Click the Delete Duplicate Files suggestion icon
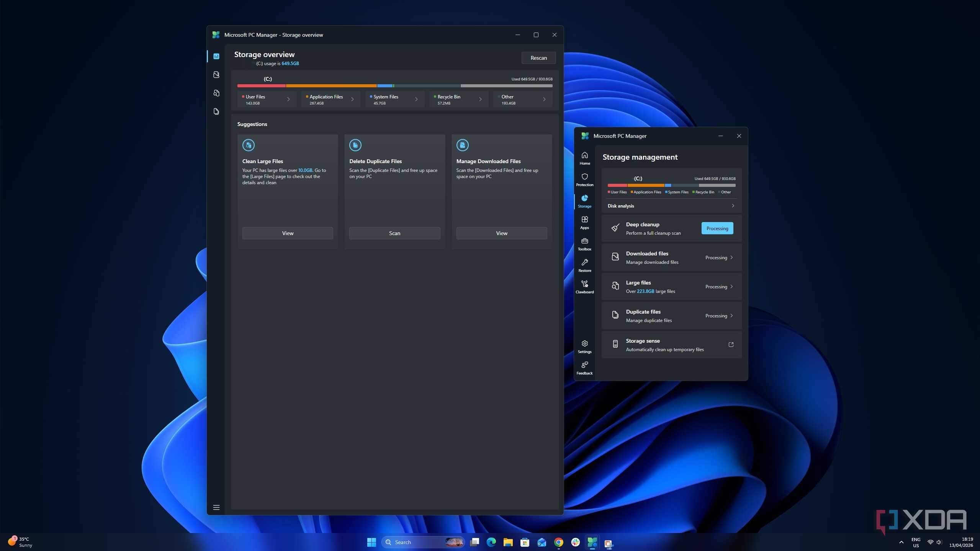 coord(355,145)
